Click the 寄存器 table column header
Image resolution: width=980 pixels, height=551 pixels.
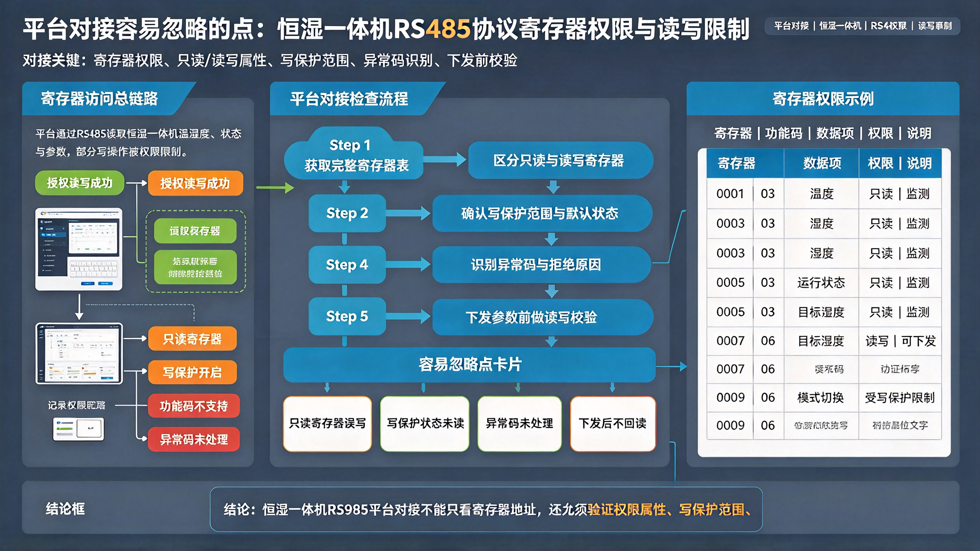pos(745,163)
